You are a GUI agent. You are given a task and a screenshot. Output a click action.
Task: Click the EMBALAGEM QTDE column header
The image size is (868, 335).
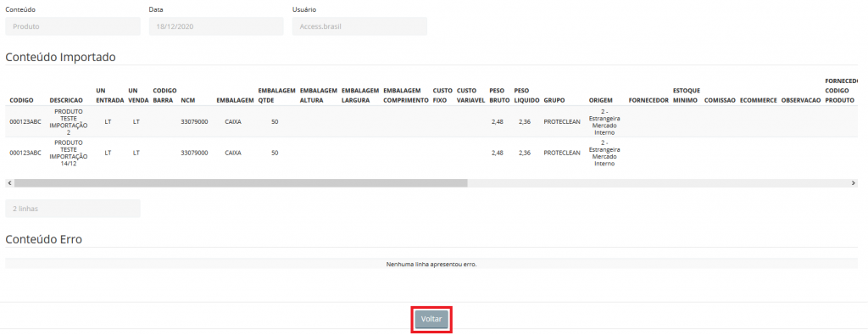pyautogui.click(x=277, y=95)
